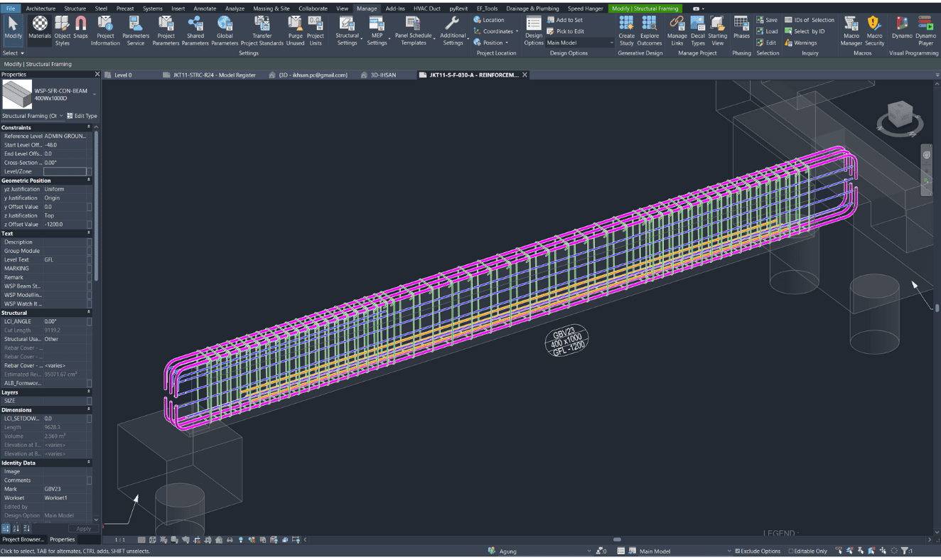Expand the Main Model design option dropdown in status bar
This screenshot has height=560, width=941.
pos(728,551)
